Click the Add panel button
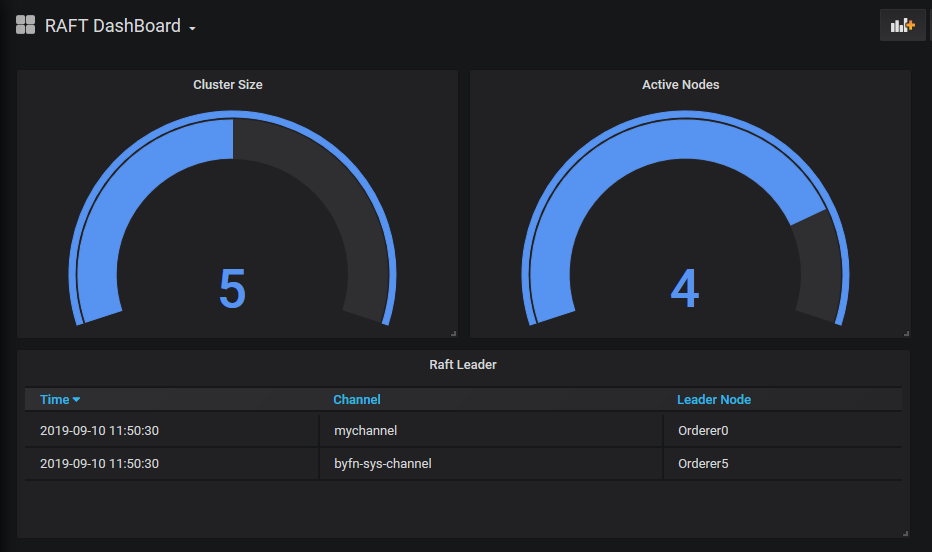The height and width of the screenshot is (552, 932). click(x=902, y=26)
